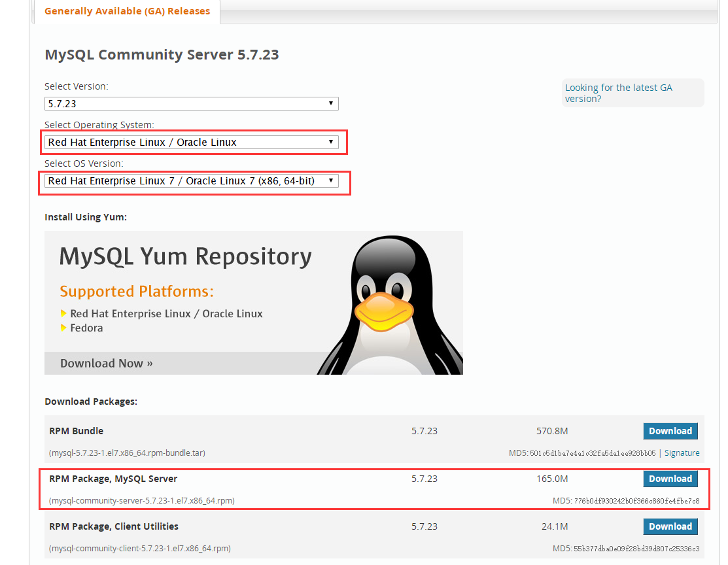Open the Select Version dropdown showing 5.7.23

pyautogui.click(x=191, y=103)
